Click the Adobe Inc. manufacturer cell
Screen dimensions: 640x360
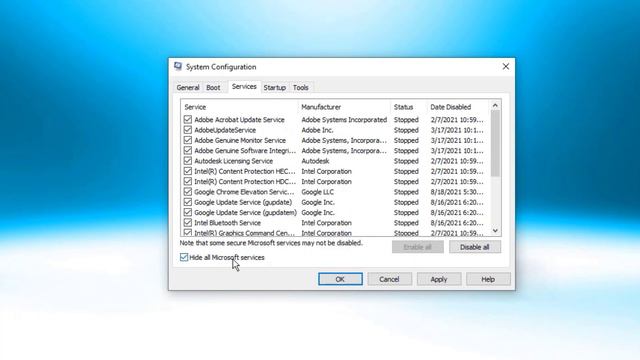click(317, 130)
